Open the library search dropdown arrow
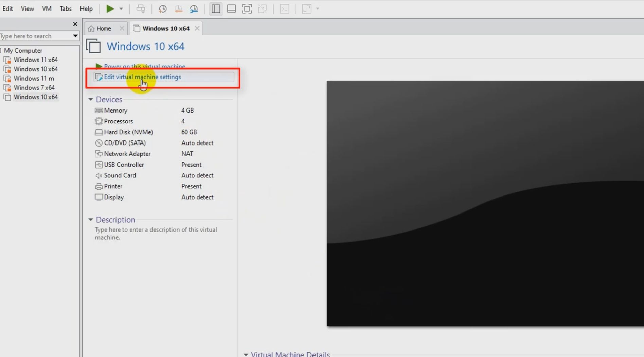 point(75,36)
